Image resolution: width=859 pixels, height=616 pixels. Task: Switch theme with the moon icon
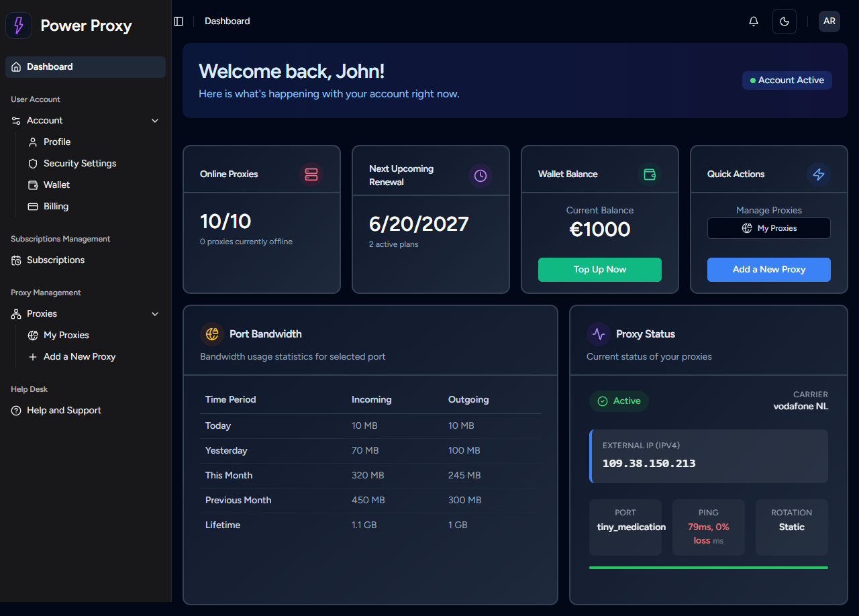tap(785, 21)
